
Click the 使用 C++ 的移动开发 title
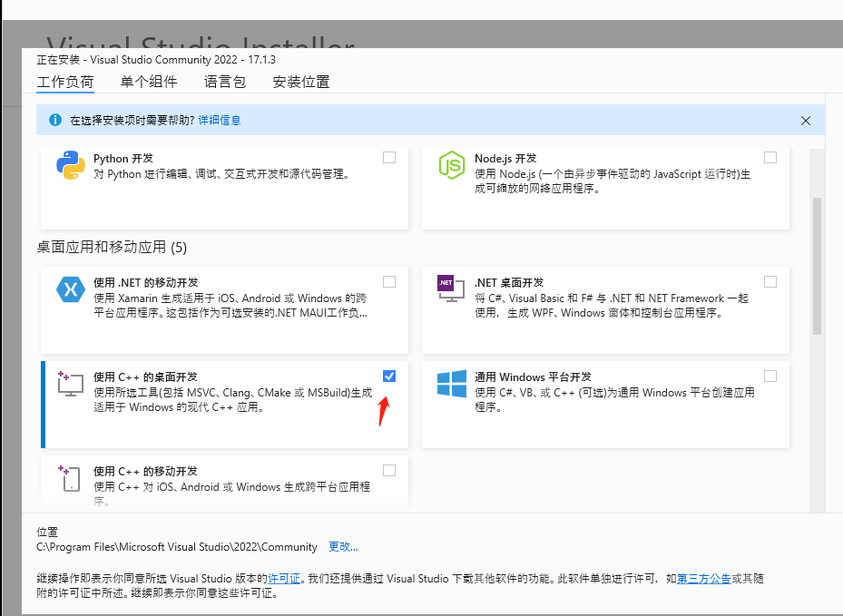pyautogui.click(x=145, y=472)
